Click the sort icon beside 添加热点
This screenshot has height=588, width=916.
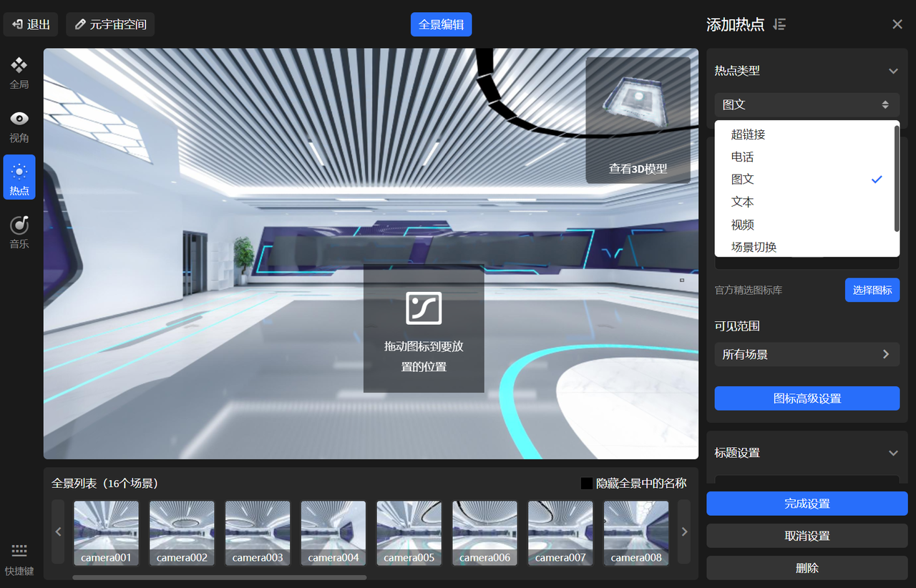pyautogui.click(x=780, y=24)
